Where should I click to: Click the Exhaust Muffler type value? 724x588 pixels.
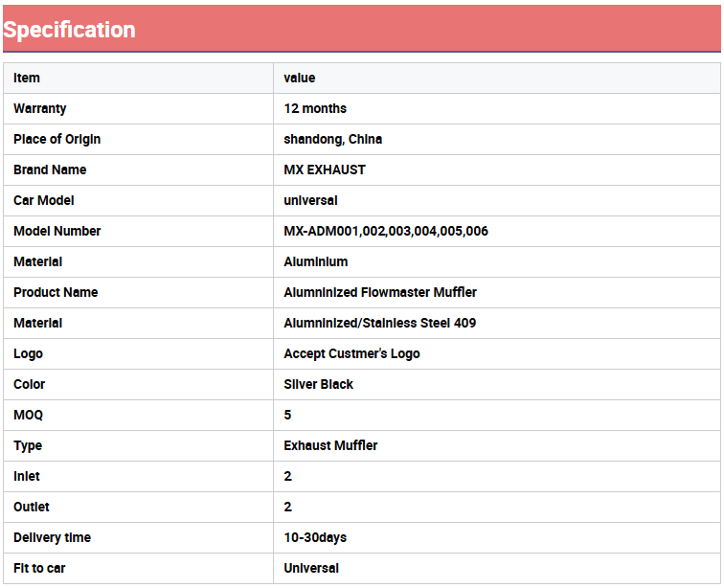(x=330, y=445)
